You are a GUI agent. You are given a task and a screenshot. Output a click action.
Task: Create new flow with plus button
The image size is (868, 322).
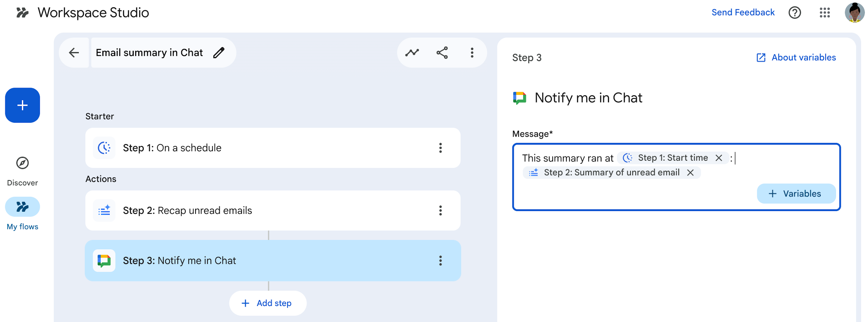[23, 105]
